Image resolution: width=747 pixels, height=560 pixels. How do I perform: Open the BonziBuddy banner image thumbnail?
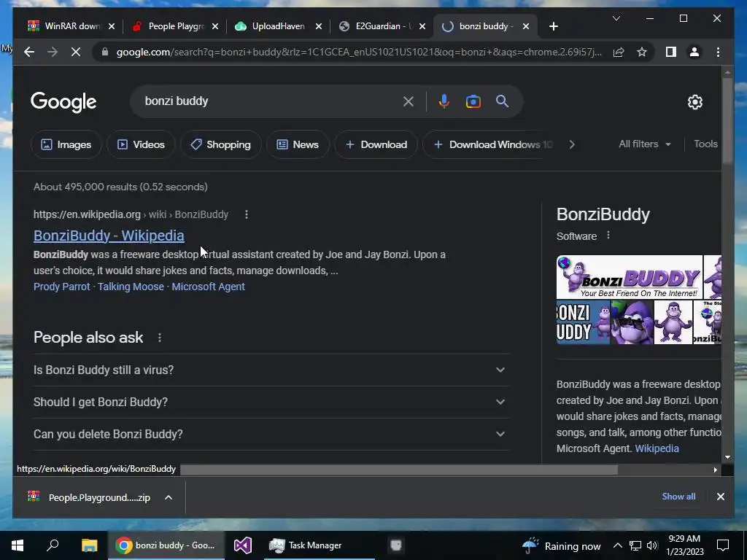click(630, 277)
